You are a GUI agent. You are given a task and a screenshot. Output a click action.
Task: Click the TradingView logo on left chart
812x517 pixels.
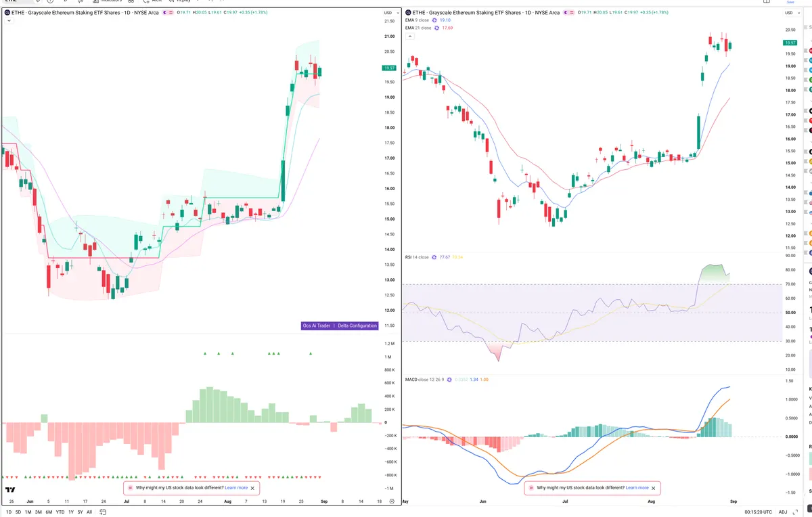tap(10, 490)
